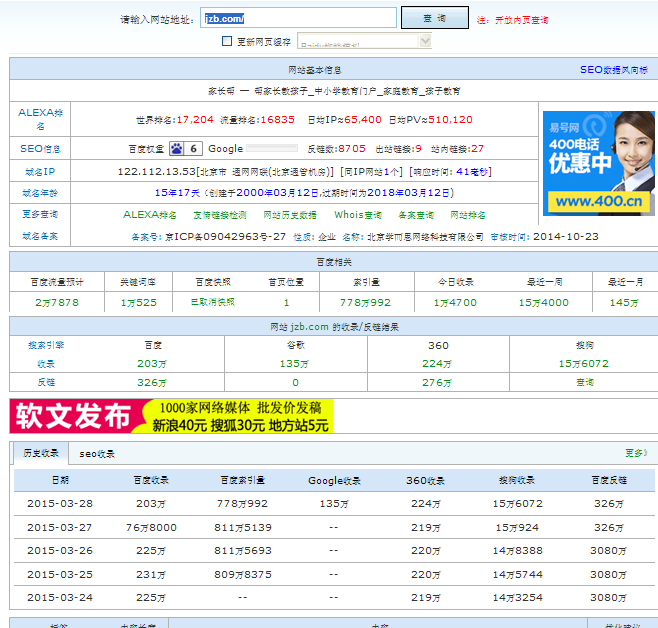Image resolution: width=658 pixels, height=628 pixels.
Task: Click the 域名年龄 row label
Action: coord(40,193)
